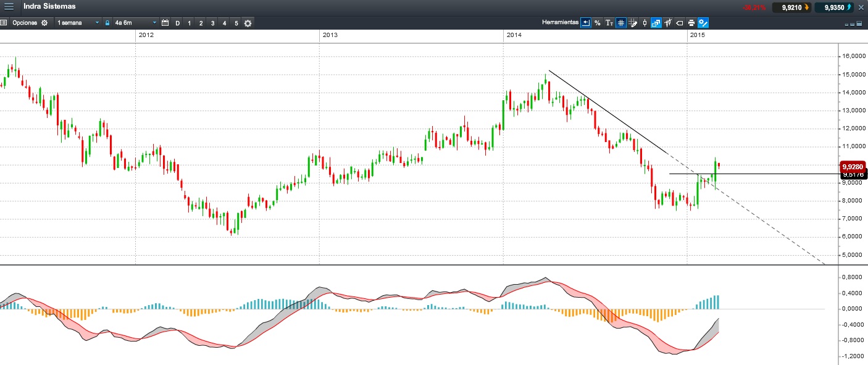Image resolution: width=868 pixels, height=365 pixels.
Task: Click the 9,9210 sell price button
Action: point(791,7)
